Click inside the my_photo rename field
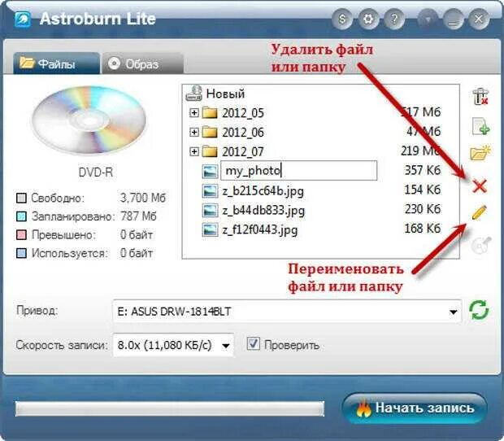The image size is (504, 441). pos(298,171)
